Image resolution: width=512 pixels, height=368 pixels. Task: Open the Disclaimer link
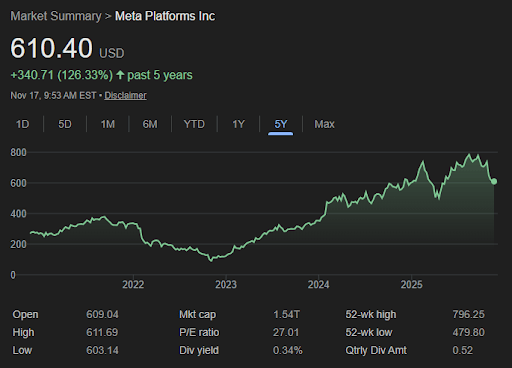coord(125,96)
